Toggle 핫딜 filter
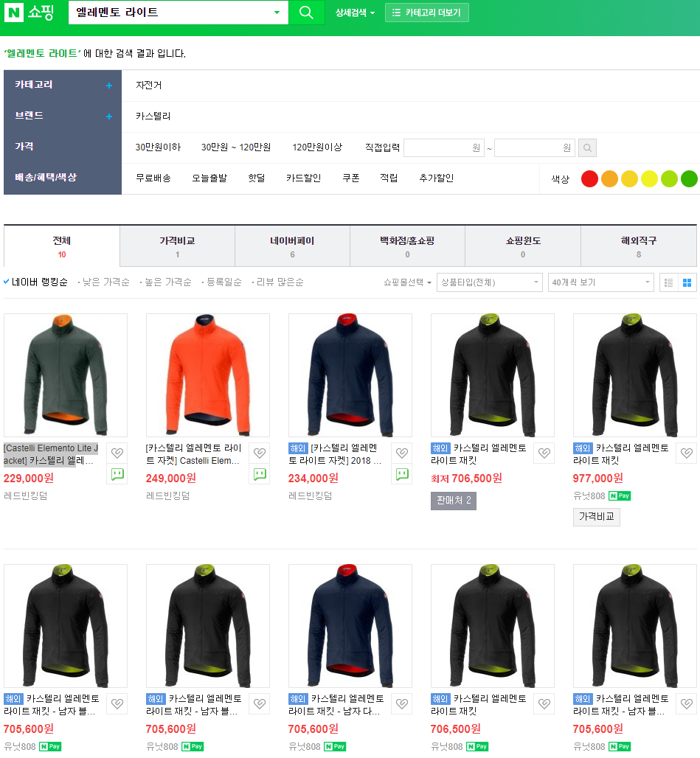 tap(256, 178)
